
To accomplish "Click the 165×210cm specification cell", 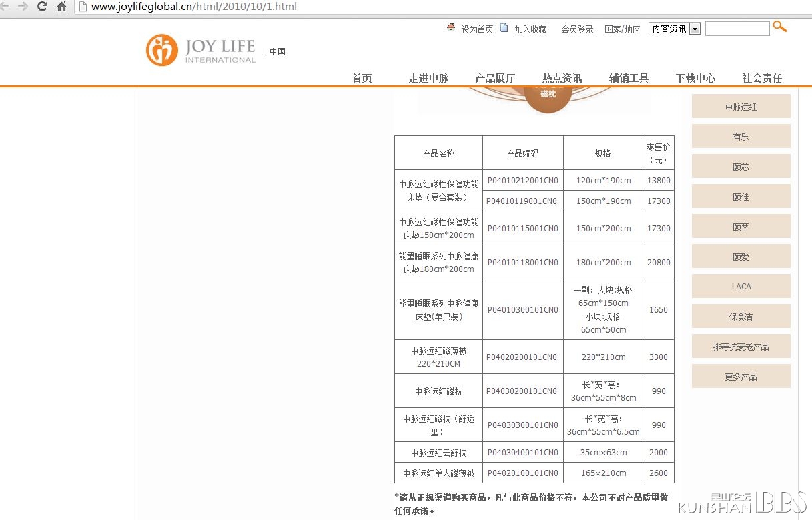I will pos(603,473).
